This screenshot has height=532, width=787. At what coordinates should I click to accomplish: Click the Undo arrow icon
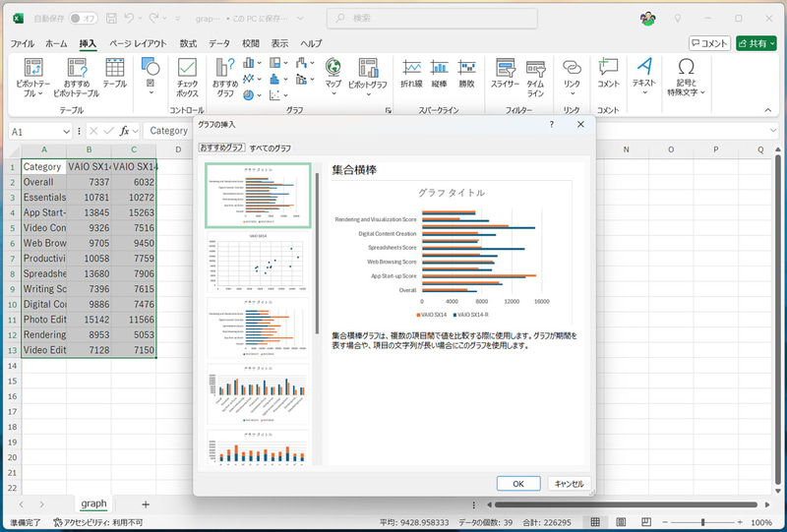point(129,19)
